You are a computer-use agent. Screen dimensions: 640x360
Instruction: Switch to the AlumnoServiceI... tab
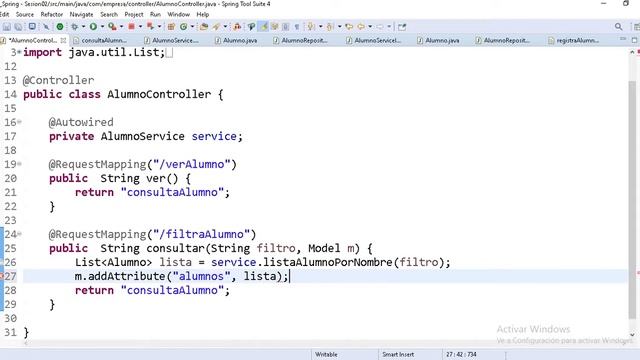[x=373, y=40]
